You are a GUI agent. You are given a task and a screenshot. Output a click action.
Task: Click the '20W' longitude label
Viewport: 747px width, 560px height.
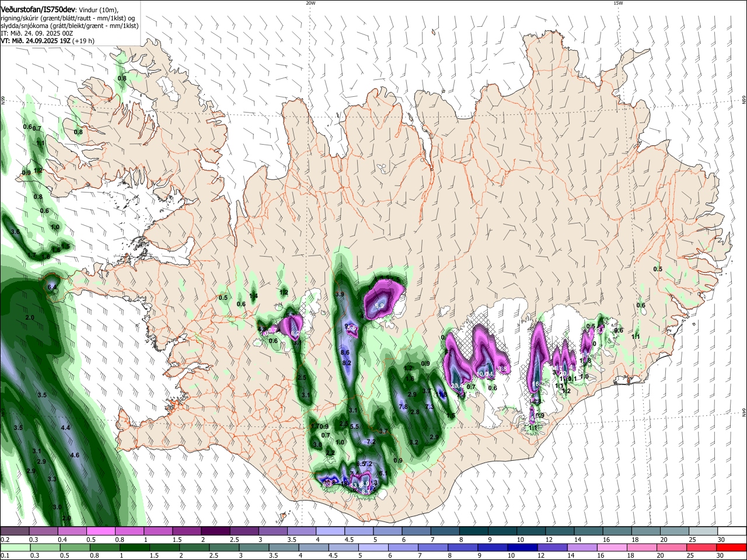point(310,3)
